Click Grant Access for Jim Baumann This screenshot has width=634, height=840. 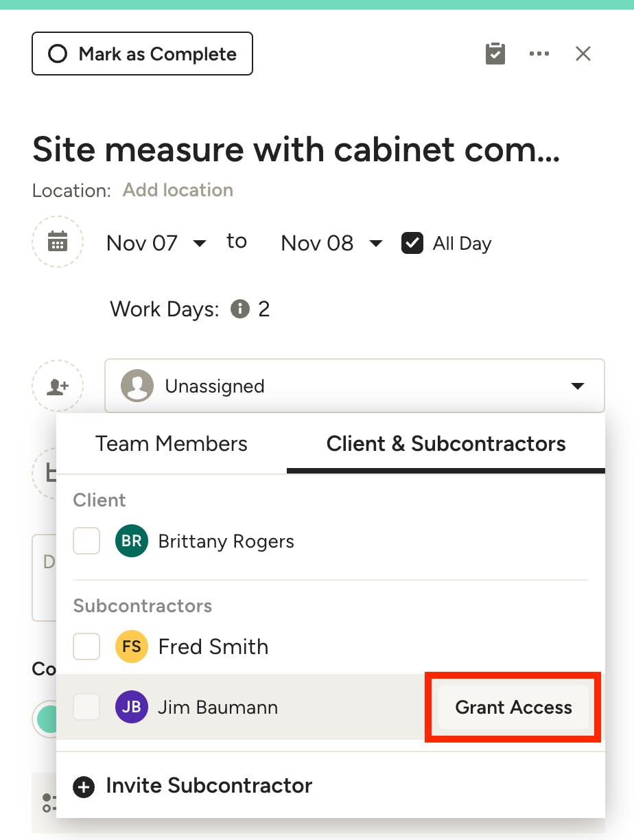pos(513,708)
